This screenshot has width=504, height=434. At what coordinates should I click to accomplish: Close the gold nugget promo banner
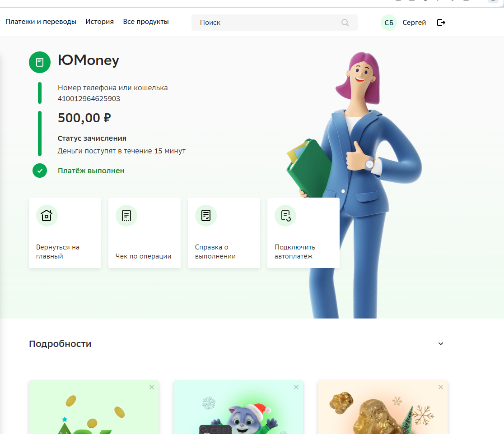click(441, 387)
